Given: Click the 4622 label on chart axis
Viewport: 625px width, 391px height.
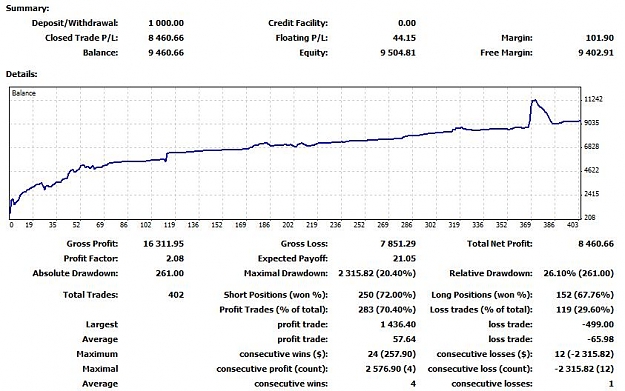Looking at the screenshot, I should tap(592, 170).
